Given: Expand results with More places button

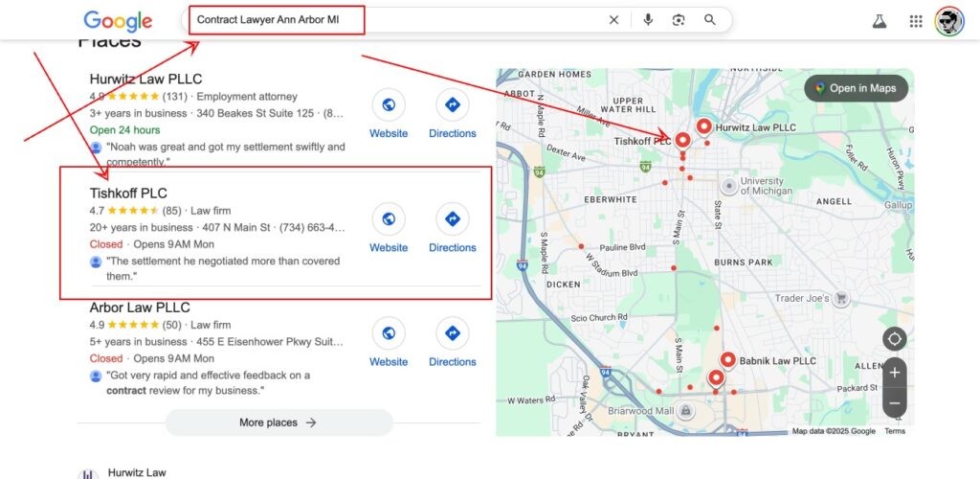Looking at the screenshot, I should pos(278,422).
